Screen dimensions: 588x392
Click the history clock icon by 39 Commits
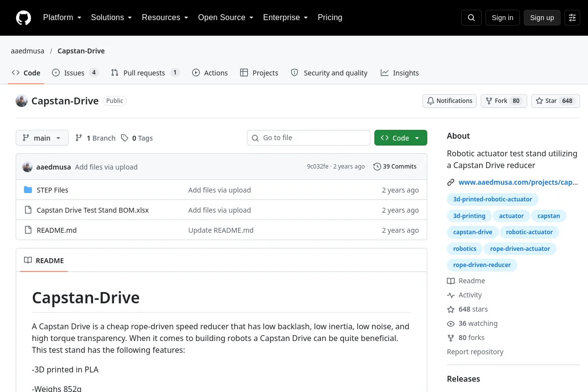tap(377, 167)
